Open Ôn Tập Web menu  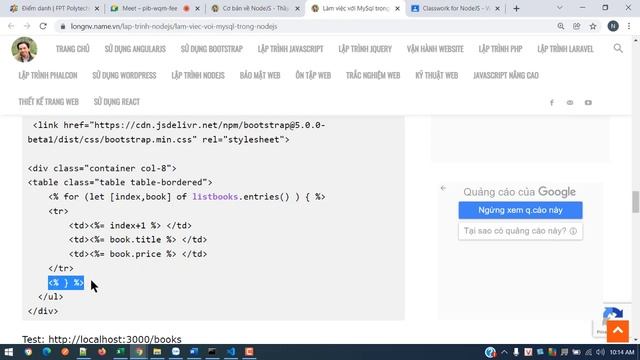(x=313, y=76)
